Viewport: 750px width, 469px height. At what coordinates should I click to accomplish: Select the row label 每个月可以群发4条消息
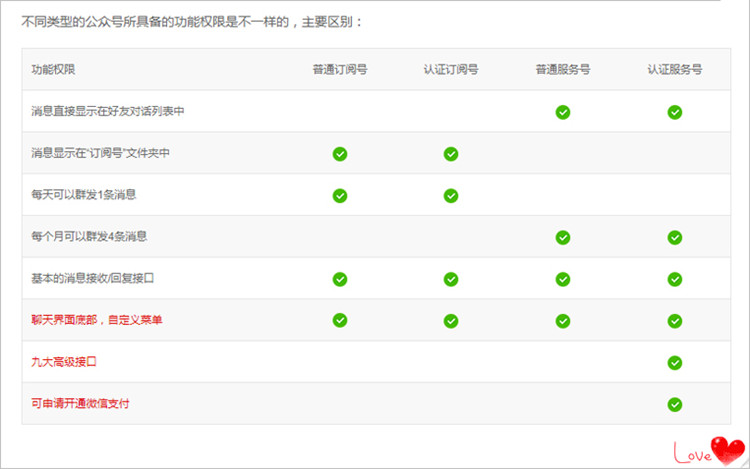pos(89,236)
